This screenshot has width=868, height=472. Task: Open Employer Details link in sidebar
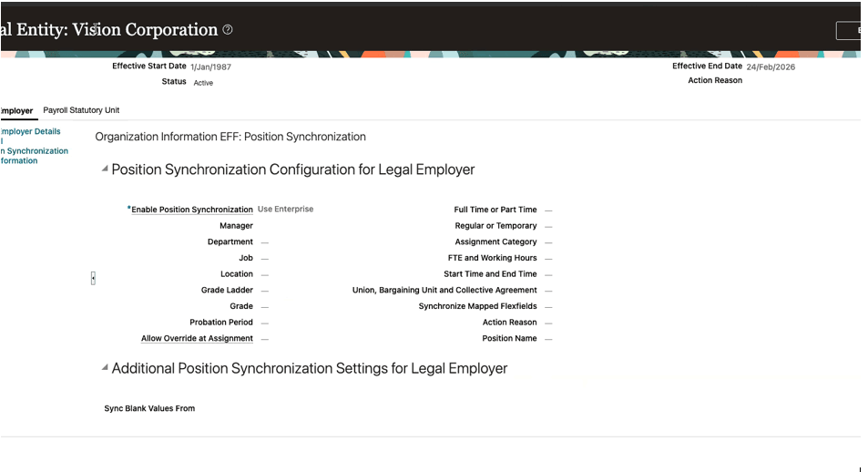(30, 131)
